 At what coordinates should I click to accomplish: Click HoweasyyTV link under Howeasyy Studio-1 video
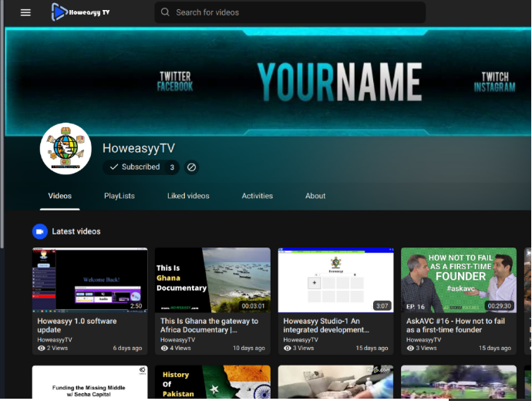pyautogui.click(x=301, y=339)
